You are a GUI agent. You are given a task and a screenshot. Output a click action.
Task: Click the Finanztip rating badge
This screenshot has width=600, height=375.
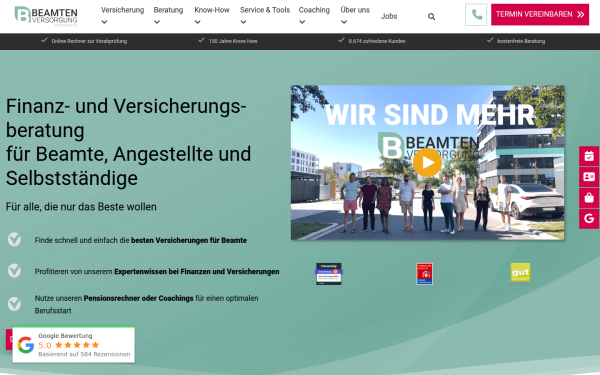point(329,274)
